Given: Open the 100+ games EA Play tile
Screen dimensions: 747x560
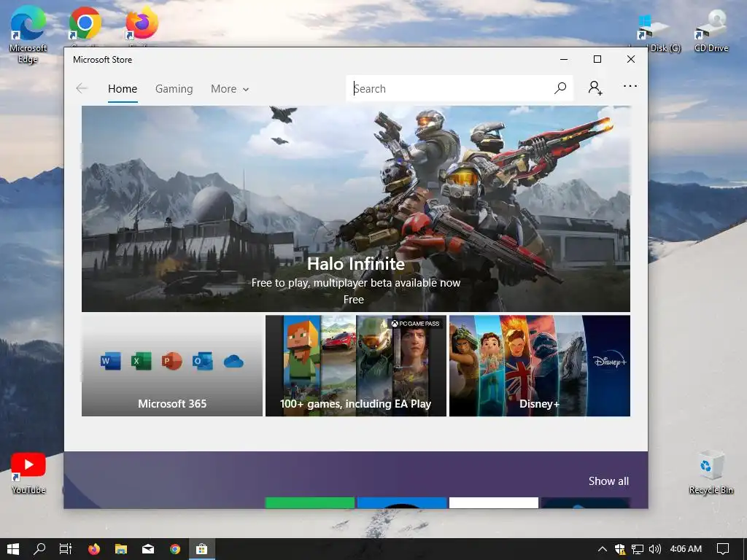Looking at the screenshot, I should 356,366.
